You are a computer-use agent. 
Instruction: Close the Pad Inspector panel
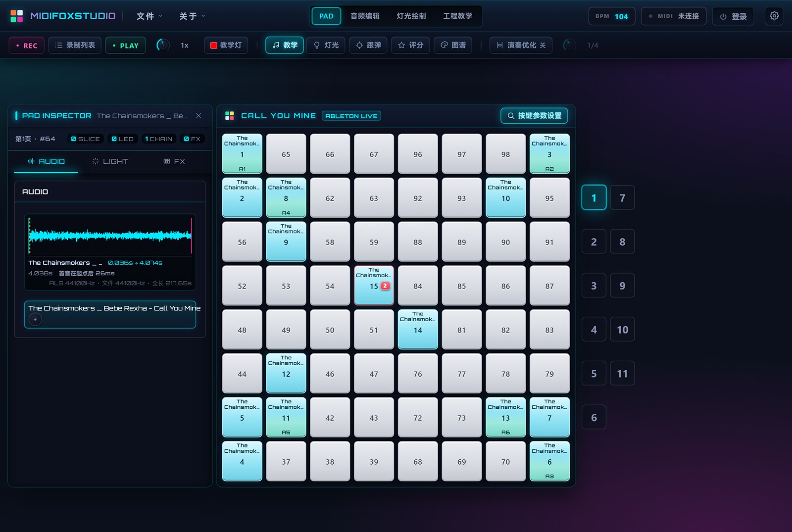(198, 116)
